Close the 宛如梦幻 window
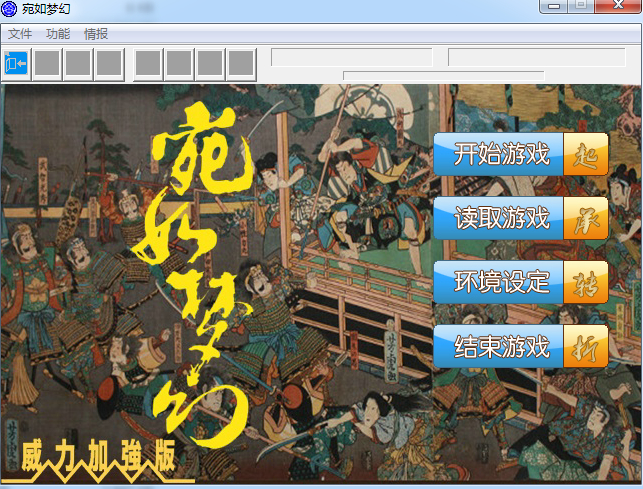The width and height of the screenshot is (643, 489). (x=618, y=6)
